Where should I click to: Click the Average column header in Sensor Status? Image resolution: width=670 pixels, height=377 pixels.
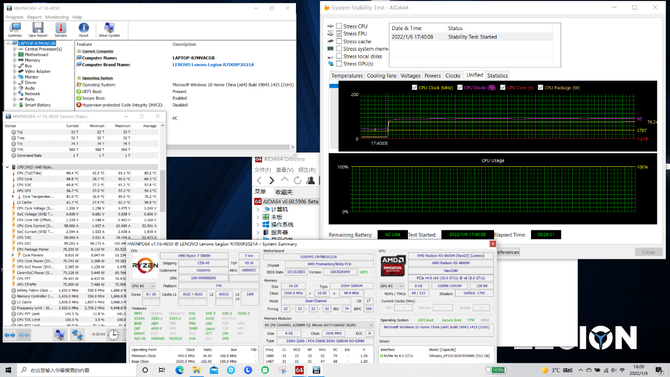[149, 126]
